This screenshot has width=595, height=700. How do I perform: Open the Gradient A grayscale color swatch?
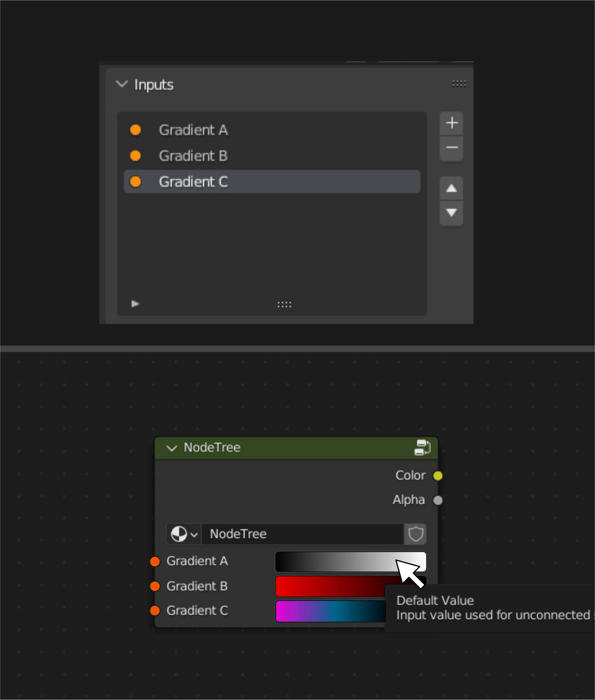pyautogui.click(x=351, y=562)
